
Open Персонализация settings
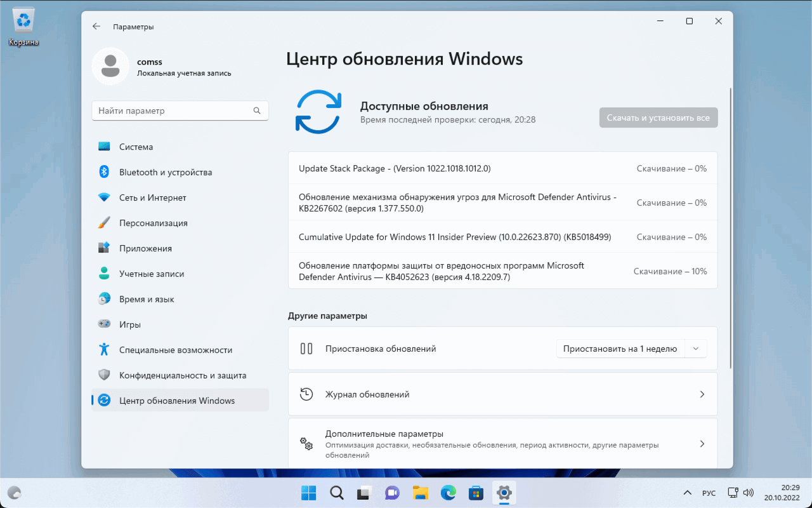point(180,223)
